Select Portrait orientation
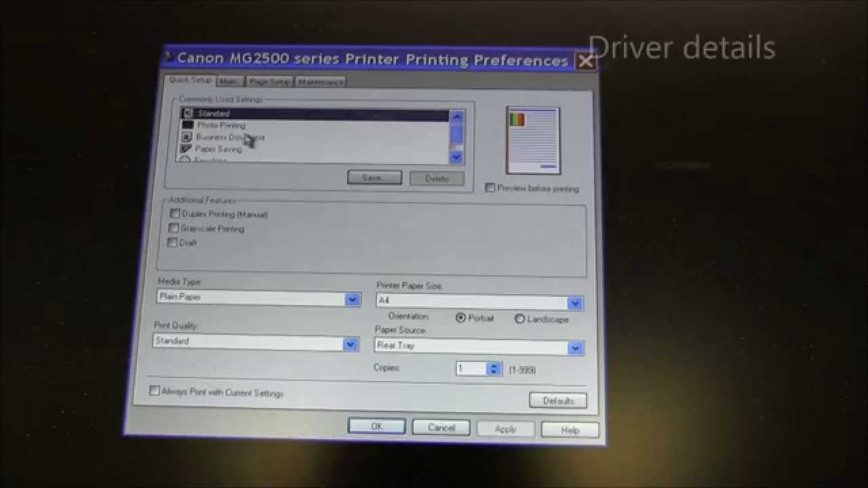Viewport: 868px width, 488px height. click(x=461, y=318)
